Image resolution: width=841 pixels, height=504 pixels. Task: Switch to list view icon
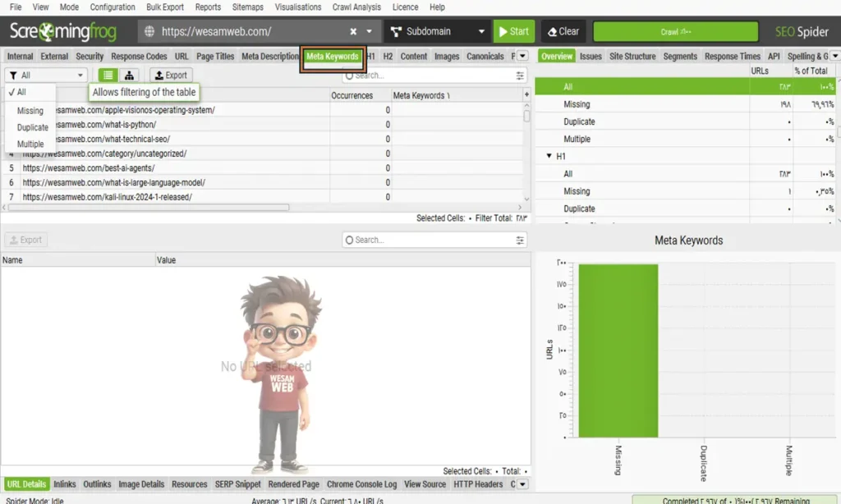108,75
